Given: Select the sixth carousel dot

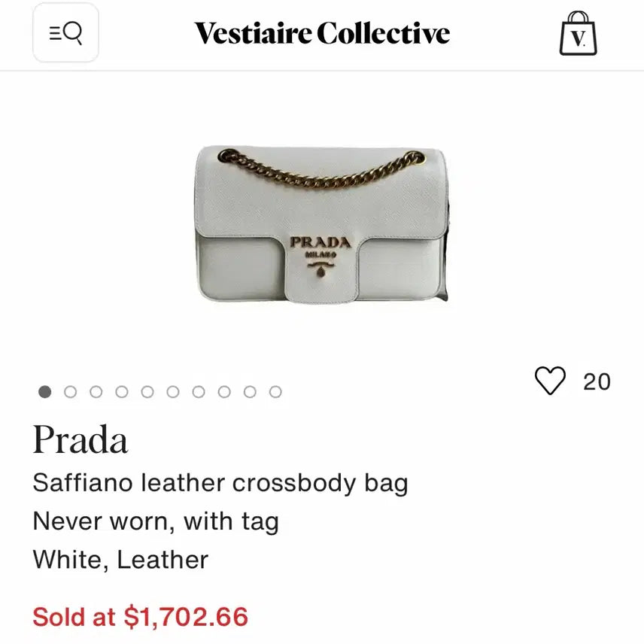Looking at the screenshot, I should point(173,392).
